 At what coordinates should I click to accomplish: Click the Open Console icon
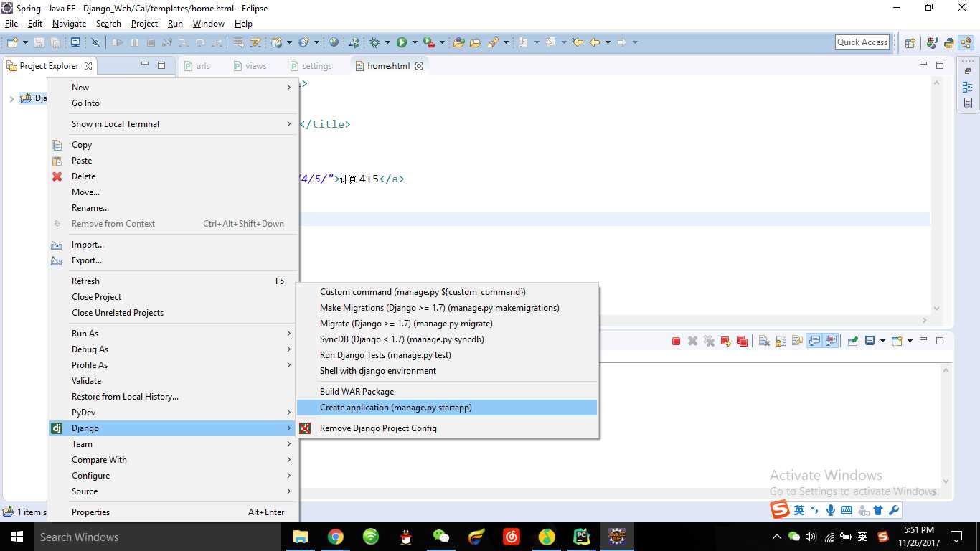click(x=897, y=341)
